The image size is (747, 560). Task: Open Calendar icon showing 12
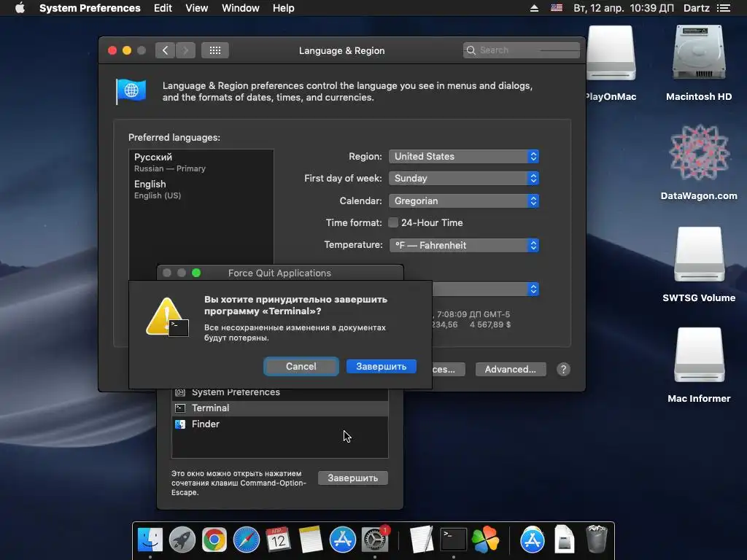pyautogui.click(x=278, y=540)
